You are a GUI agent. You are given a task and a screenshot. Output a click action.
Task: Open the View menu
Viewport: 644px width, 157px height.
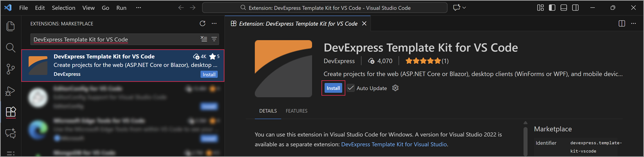(x=88, y=7)
